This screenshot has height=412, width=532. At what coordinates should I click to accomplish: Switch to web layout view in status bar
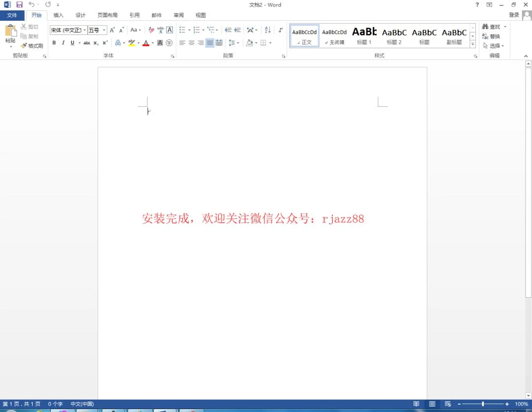point(448,404)
